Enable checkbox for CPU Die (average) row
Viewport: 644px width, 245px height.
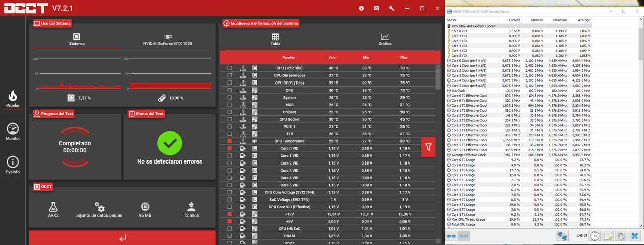pos(230,75)
